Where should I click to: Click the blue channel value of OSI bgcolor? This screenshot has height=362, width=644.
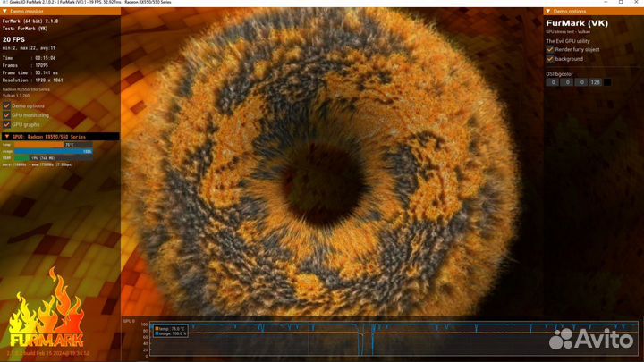click(581, 82)
